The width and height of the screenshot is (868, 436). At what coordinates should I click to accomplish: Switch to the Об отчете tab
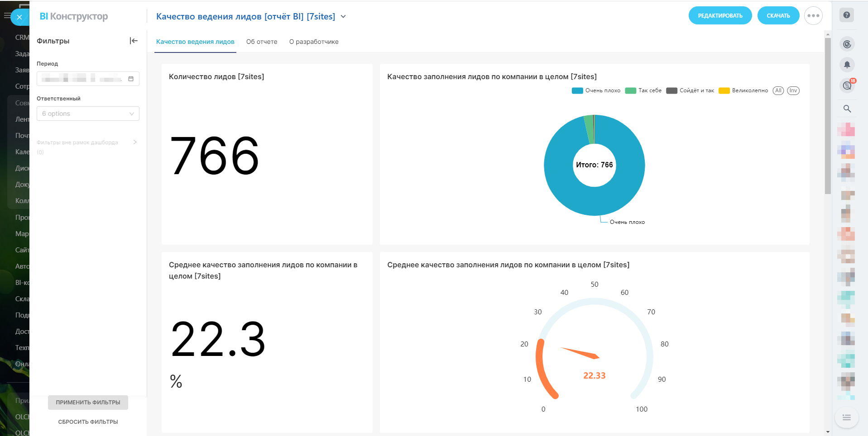pos(262,42)
